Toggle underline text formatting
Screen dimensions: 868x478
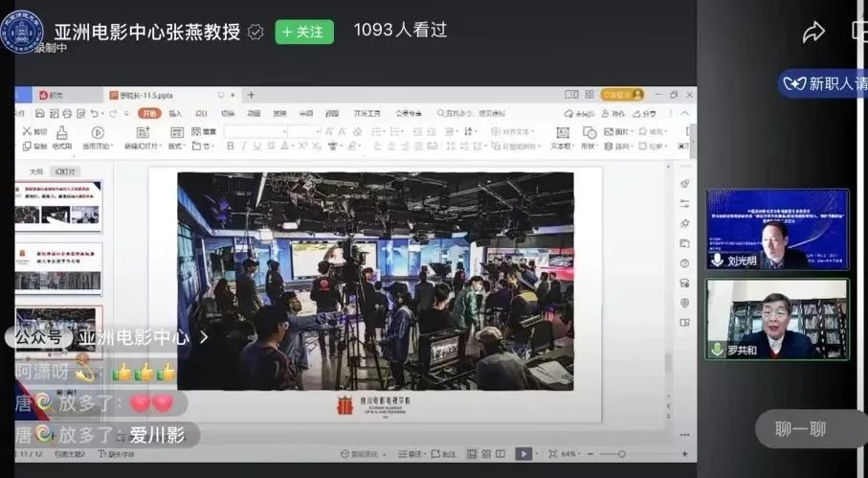(257, 147)
